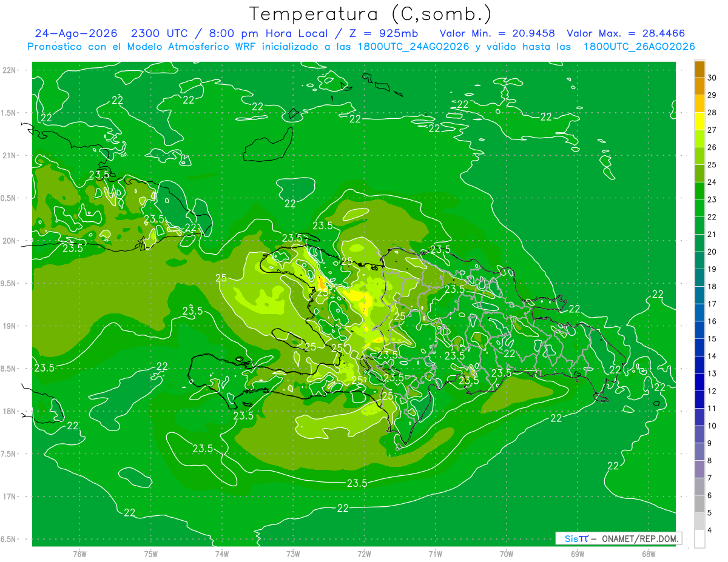Click the legend value "4" on the color bar

tap(710, 530)
